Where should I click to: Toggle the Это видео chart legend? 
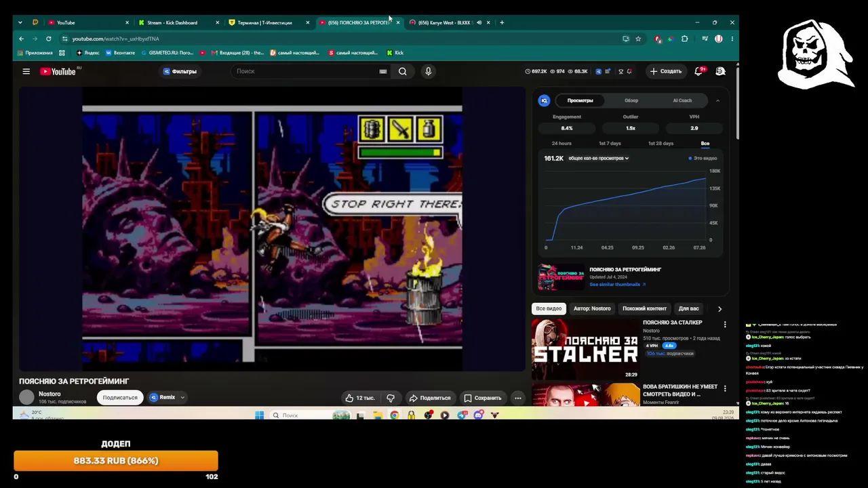[x=703, y=158]
